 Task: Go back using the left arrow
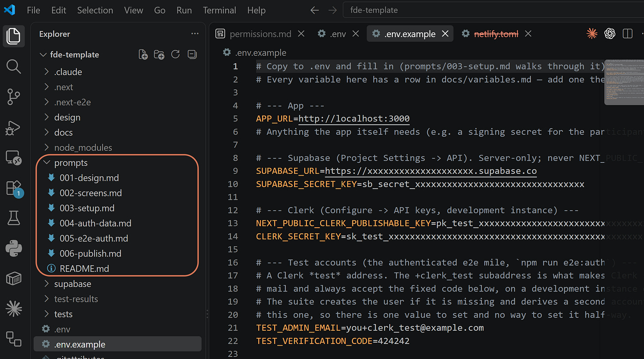tap(314, 10)
